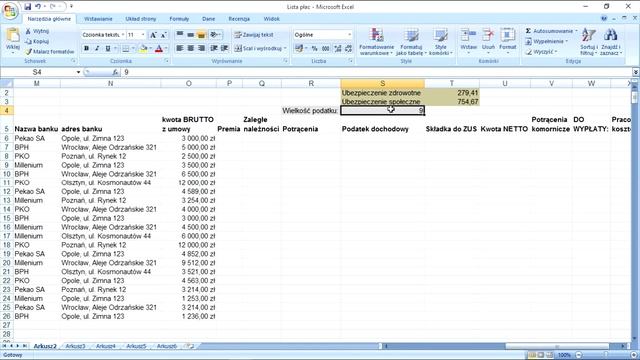Screen dimensions: 640x360
Task: Select sheet tab Arkusz3
Action: [x=76, y=346]
